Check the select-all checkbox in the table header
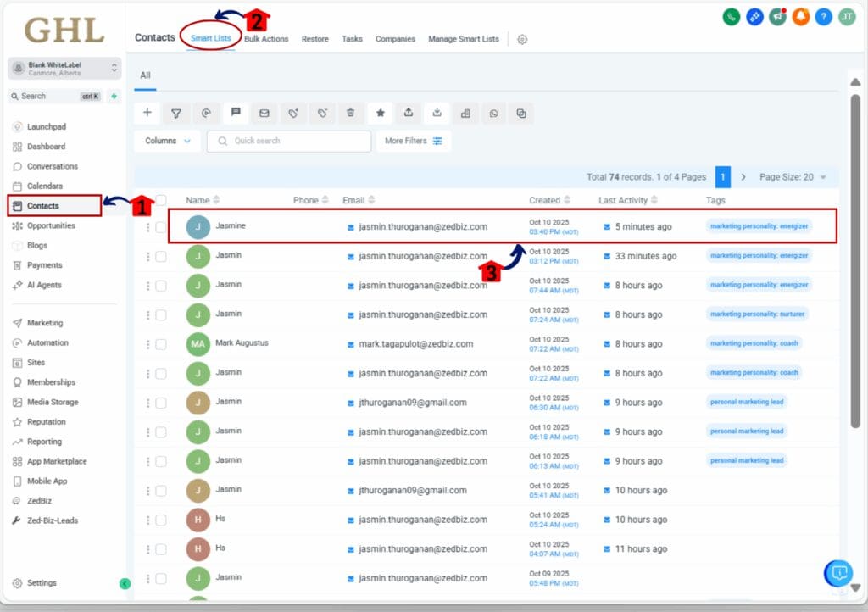This screenshot has width=868, height=612. (160, 200)
